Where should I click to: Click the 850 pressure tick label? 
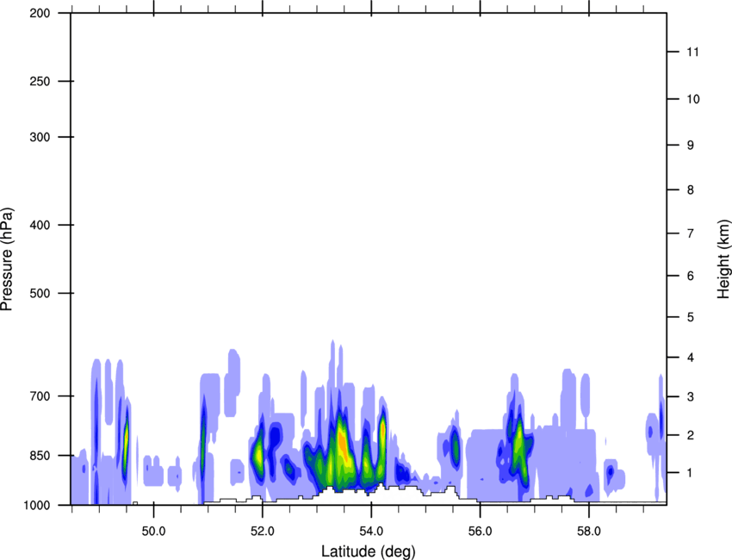[x=40, y=456]
